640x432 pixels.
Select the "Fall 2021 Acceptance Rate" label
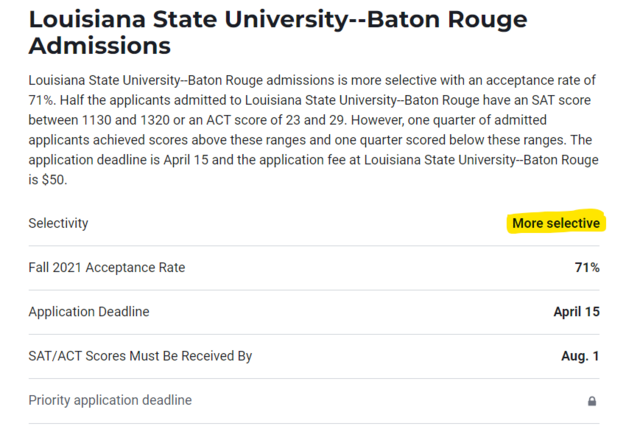click(x=106, y=268)
